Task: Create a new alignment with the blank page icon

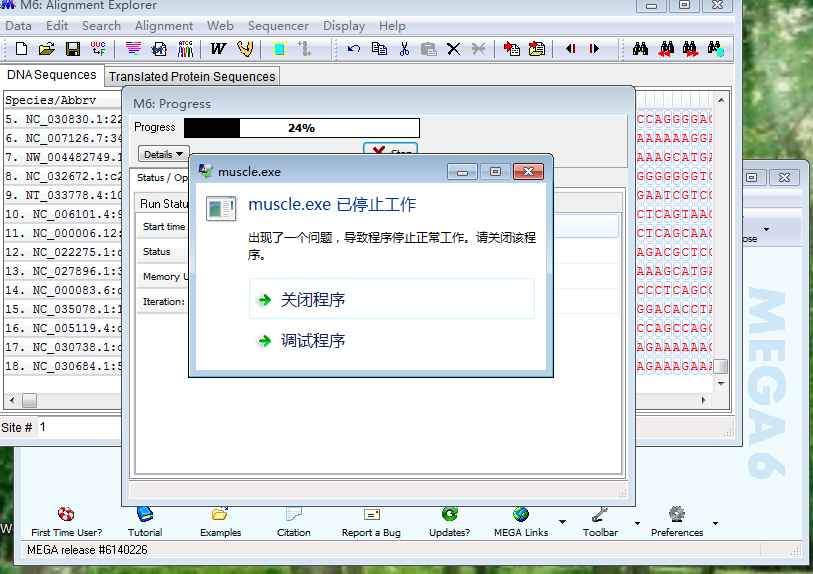Action: [21, 49]
